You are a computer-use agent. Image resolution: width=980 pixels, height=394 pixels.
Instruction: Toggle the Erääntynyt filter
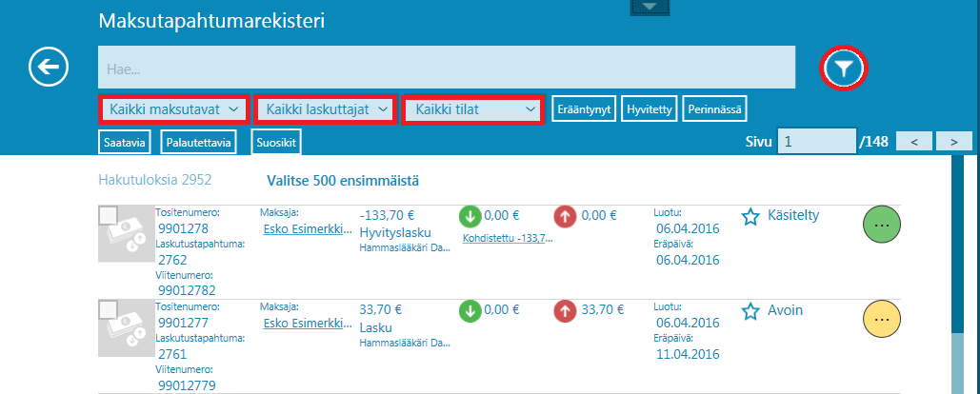[585, 109]
